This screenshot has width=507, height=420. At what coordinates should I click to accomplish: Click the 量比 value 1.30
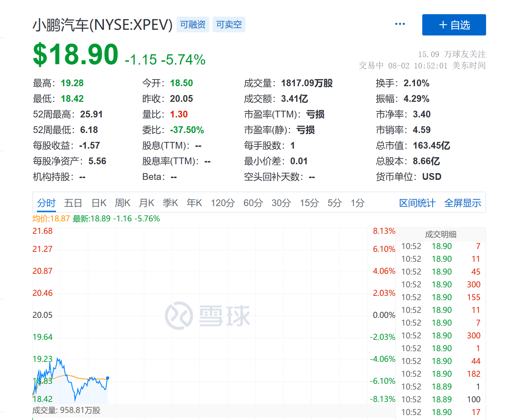tap(179, 114)
